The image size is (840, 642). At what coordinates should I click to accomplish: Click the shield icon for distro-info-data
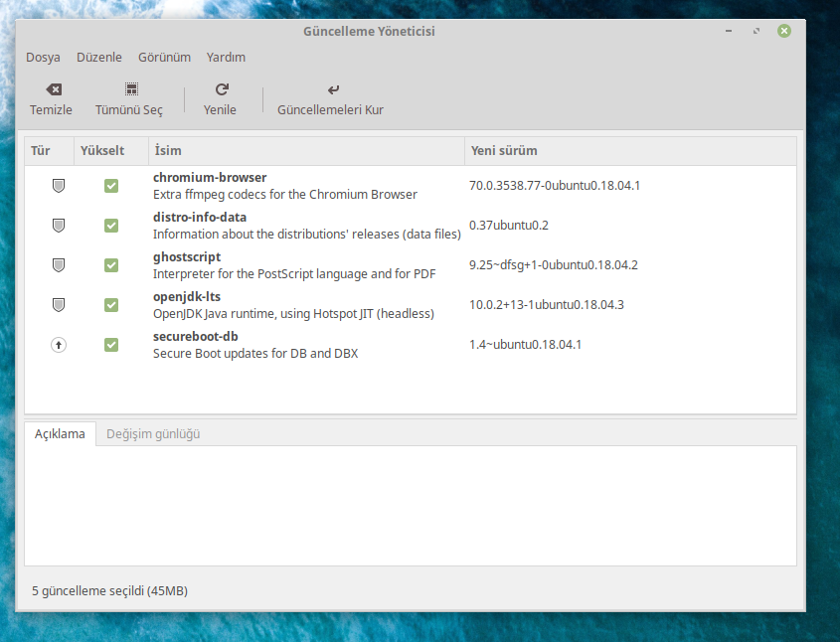tap(59, 226)
